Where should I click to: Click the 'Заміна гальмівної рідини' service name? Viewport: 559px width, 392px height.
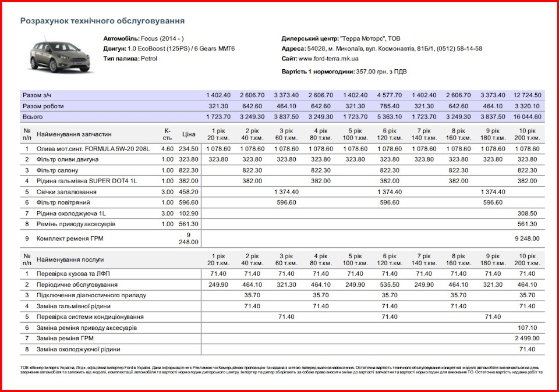(x=73, y=306)
